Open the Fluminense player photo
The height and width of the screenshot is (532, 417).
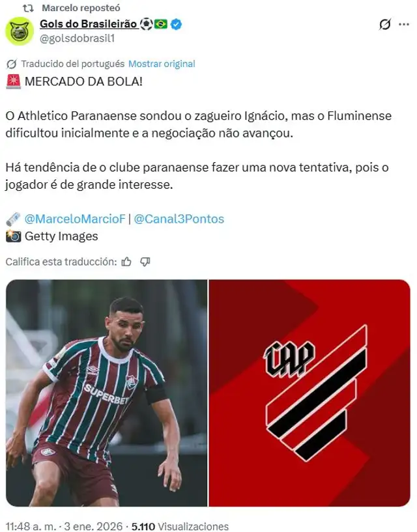click(106, 393)
